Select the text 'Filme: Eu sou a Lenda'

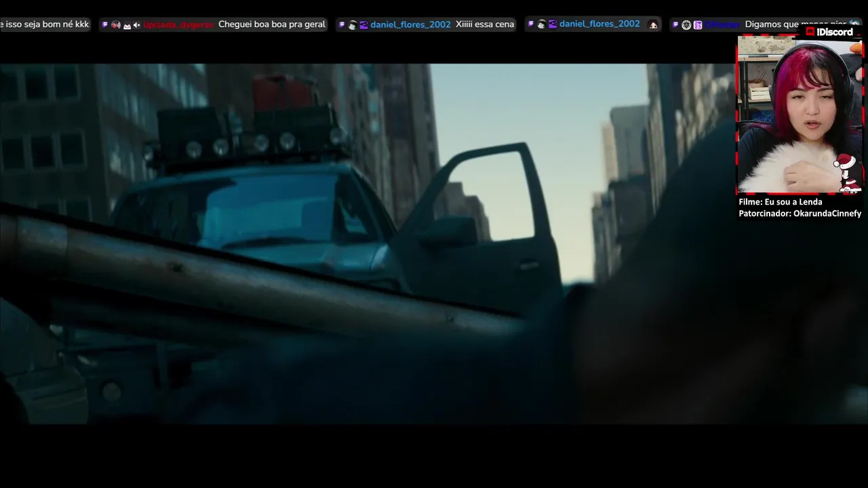pos(780,202)
